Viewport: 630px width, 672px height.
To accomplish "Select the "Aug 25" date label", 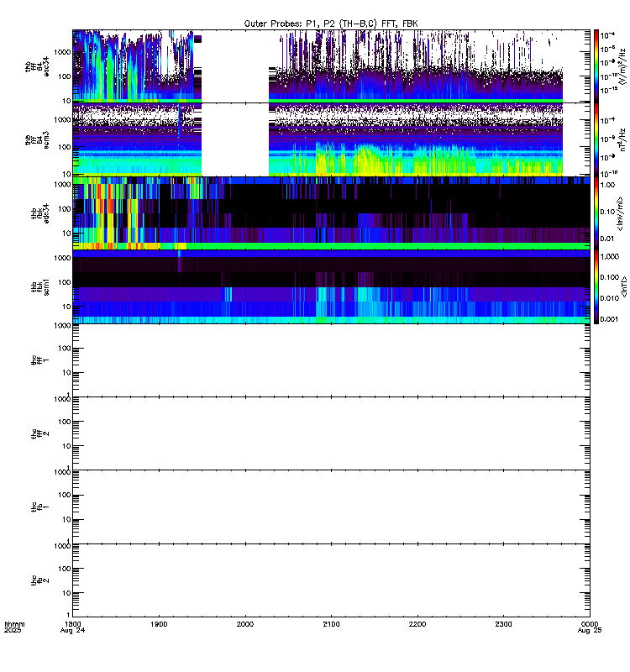I will [x=590, y=631].
